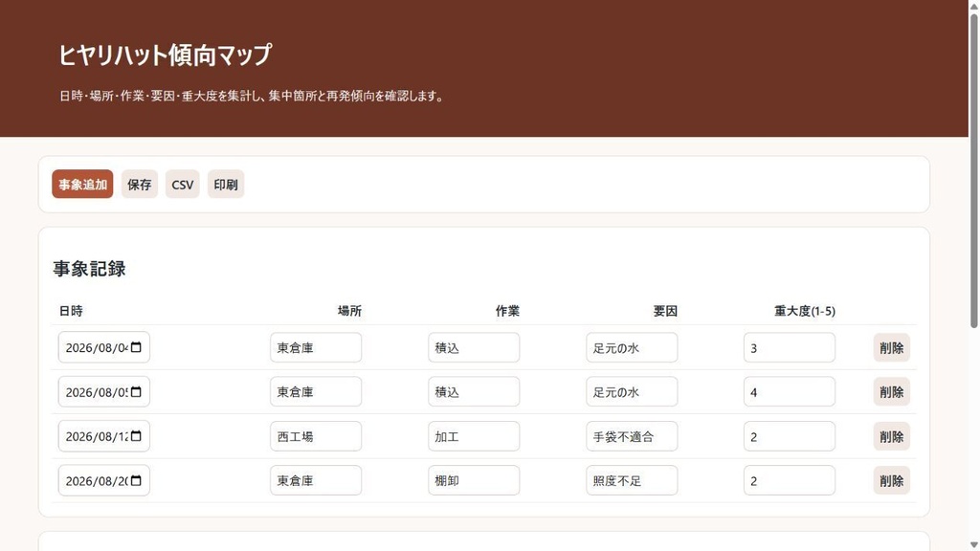Open calendar picker for 2026/08/12 date
The height and width of the screenshot is (551, 980).
click(x=136, y=436)
